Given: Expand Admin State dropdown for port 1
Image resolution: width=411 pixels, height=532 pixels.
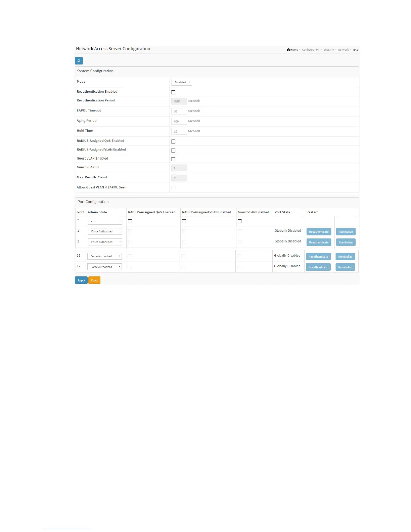Looking at the screenshot, I should [105, 231].
